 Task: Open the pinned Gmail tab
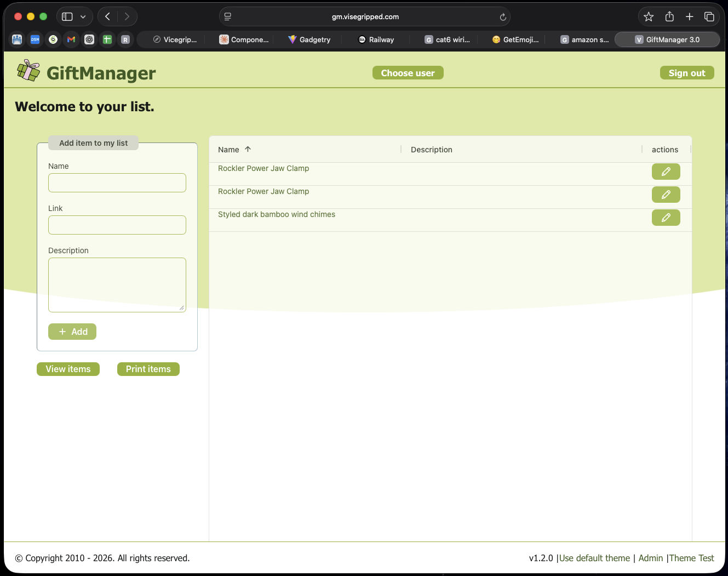coord(71,39)
